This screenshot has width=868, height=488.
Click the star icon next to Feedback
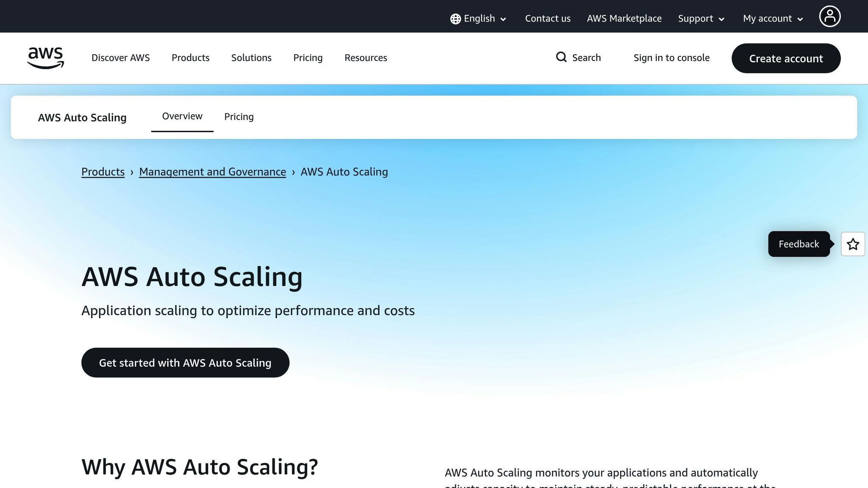click(853, 244)
